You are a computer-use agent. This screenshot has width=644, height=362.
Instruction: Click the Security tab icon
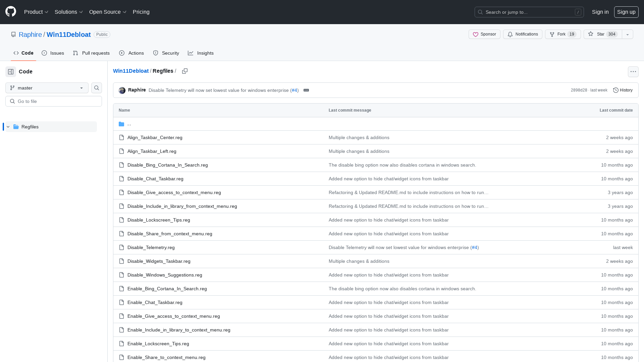point(156,53)
